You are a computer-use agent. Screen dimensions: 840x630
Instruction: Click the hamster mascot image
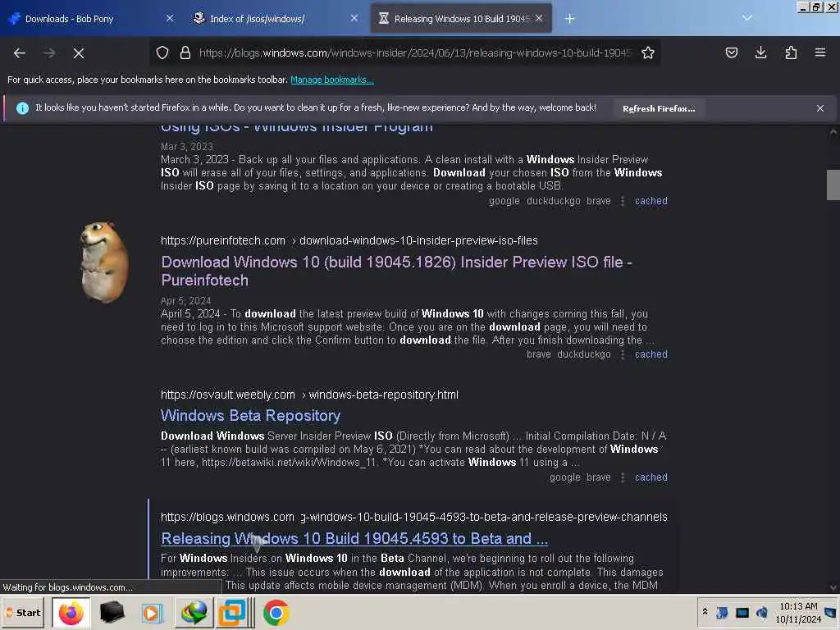click(x=104, y=262)
